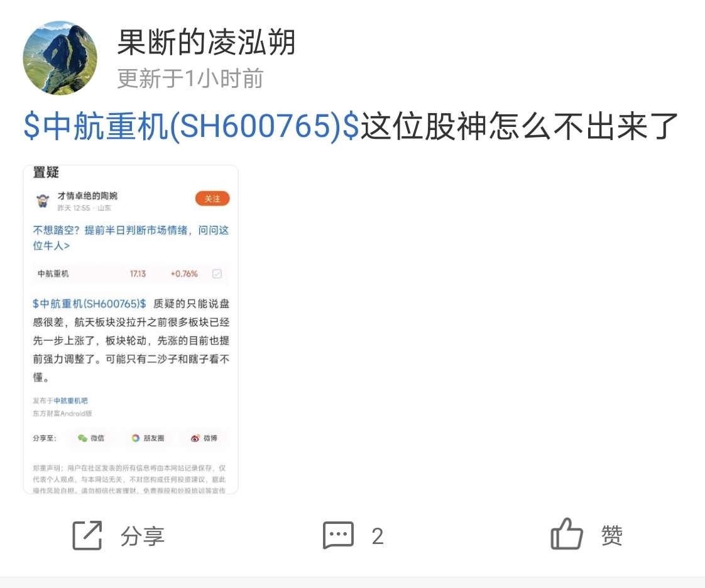This screenshot has height=588, width=705.
Task: Open the $中航重机(SH600765)$ stock link
Action: pos(191,126)
